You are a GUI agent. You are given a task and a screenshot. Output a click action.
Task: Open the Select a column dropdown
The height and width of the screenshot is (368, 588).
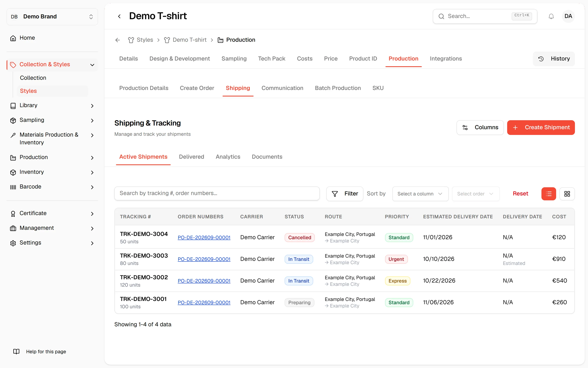click(420, 194)
